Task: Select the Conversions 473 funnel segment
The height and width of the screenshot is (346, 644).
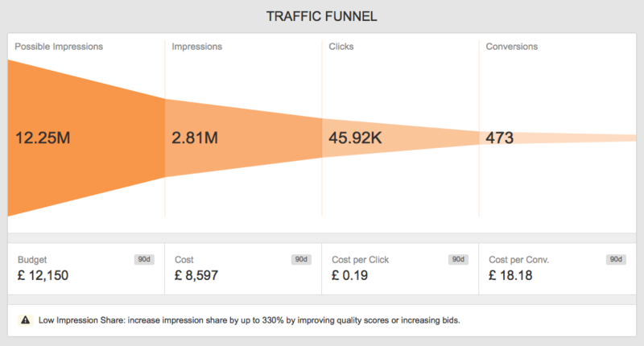Action: (x=558, y=138)
